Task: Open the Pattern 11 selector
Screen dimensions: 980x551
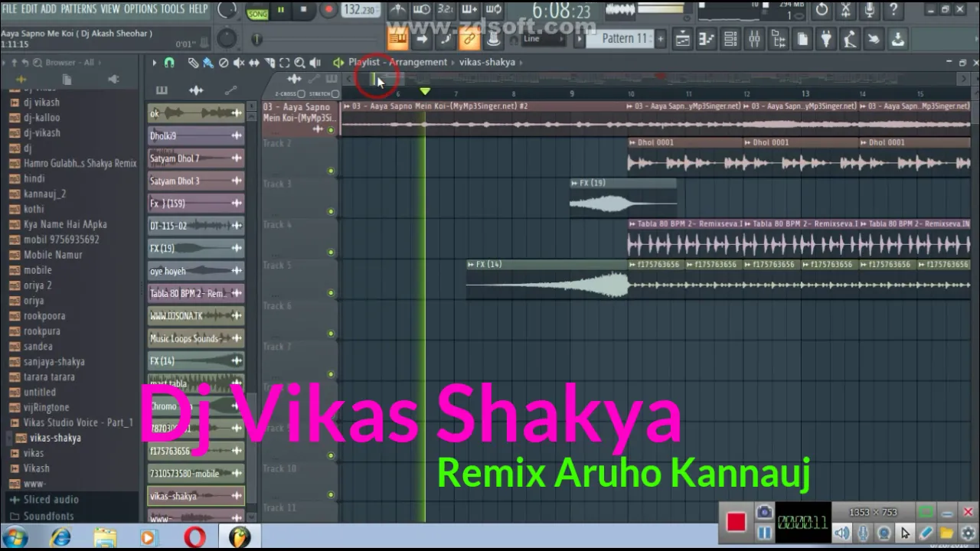Action: pos(625,38)
